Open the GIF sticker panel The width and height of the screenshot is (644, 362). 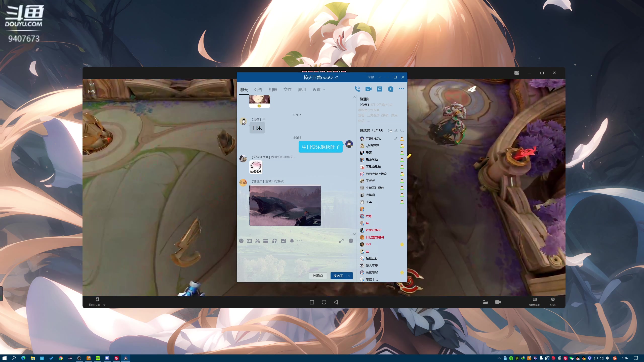coord(249,241)
